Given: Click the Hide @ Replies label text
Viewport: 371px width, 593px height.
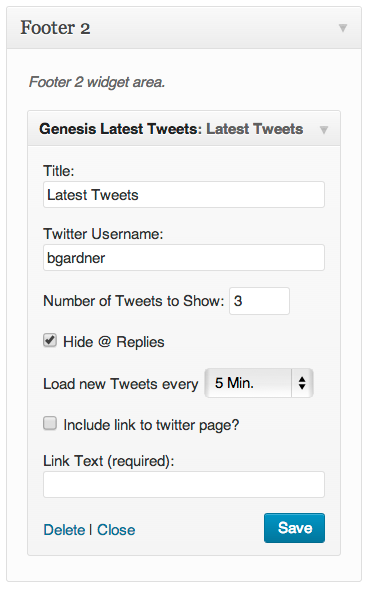Looking at the screenshot, I should pyautogui.click(x=114, y=342).
